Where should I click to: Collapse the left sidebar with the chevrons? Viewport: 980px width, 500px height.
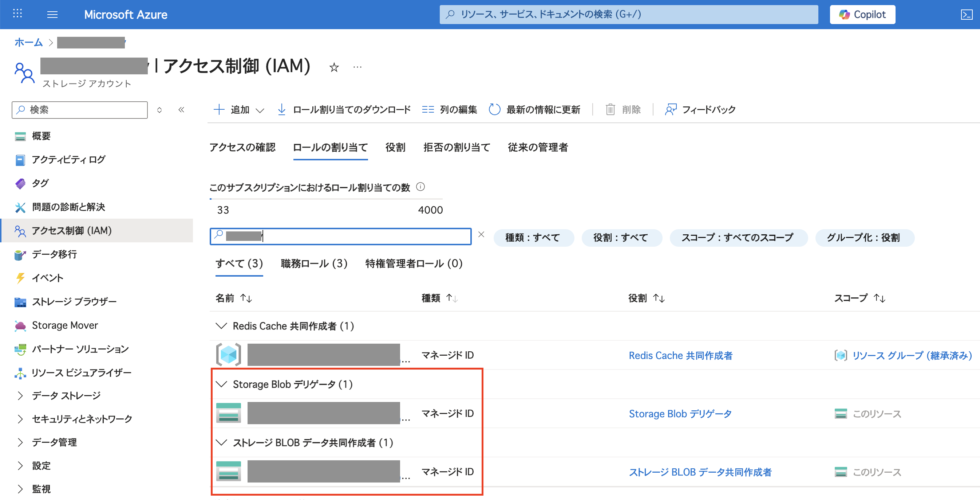(x=182, y=110)
